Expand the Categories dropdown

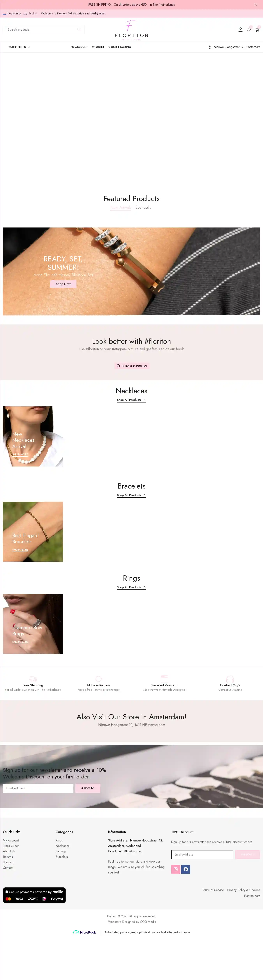pos(19,47)
